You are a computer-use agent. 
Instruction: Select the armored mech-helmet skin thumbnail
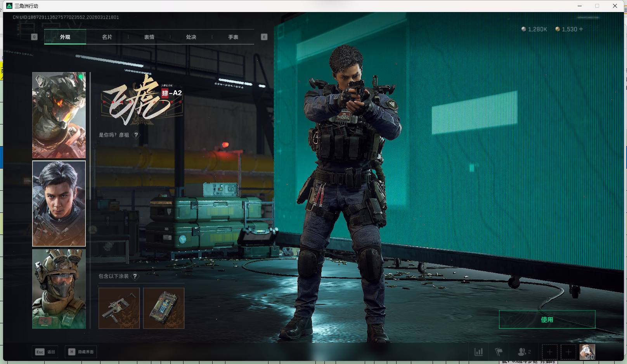(59, 115)
